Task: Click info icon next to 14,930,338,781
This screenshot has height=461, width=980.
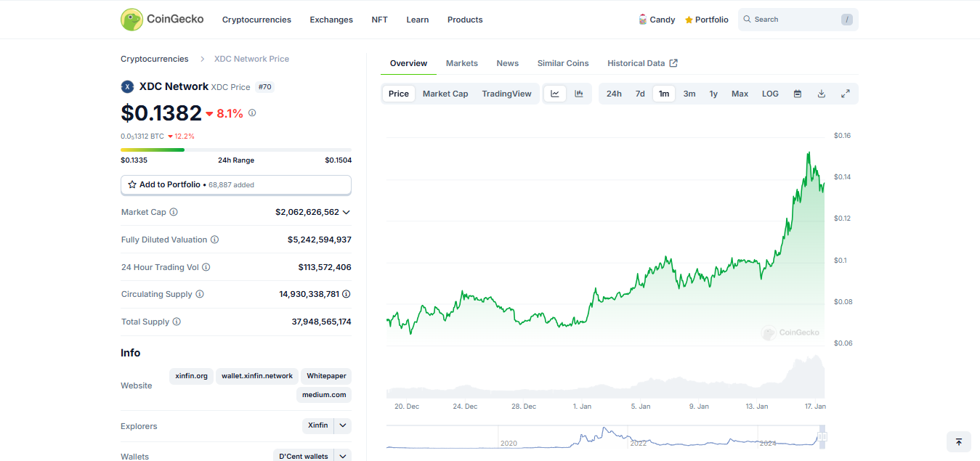Action: [x=347, y=294]
